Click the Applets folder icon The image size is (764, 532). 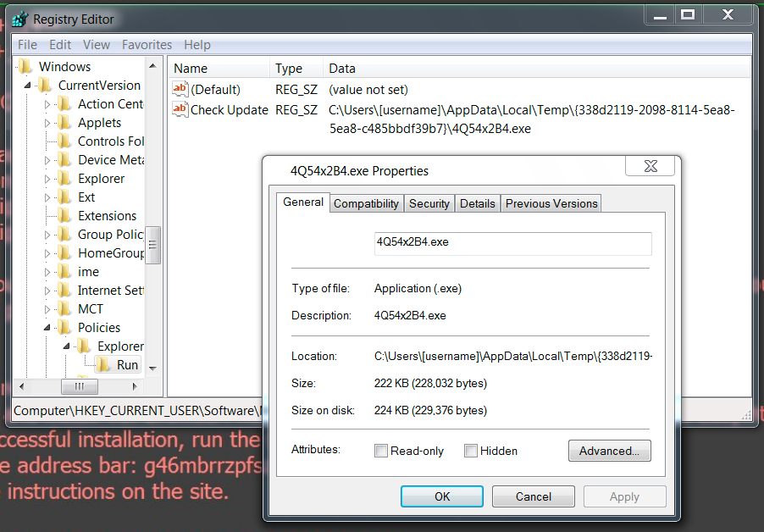tap(64, 122)
